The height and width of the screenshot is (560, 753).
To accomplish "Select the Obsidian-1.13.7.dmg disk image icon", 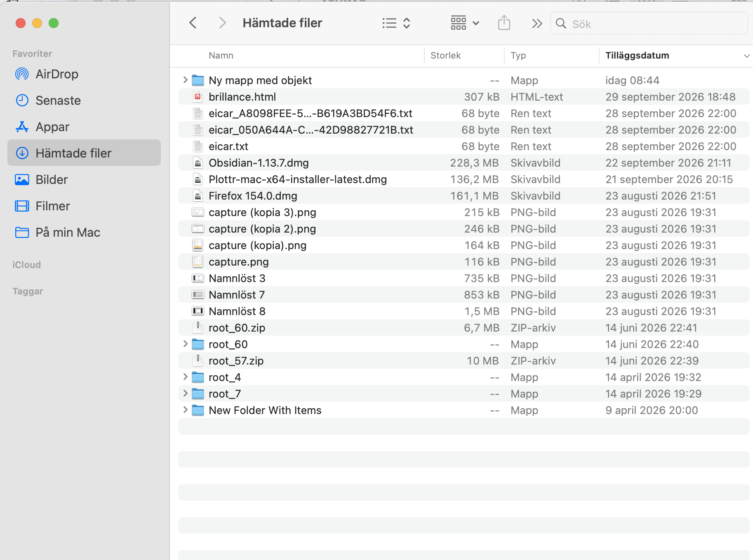I will coord(198,163).
